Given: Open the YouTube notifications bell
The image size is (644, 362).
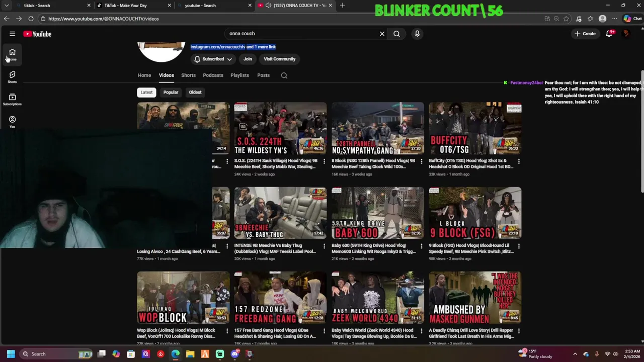Looking at the screenshot, I should click(609, 34).
